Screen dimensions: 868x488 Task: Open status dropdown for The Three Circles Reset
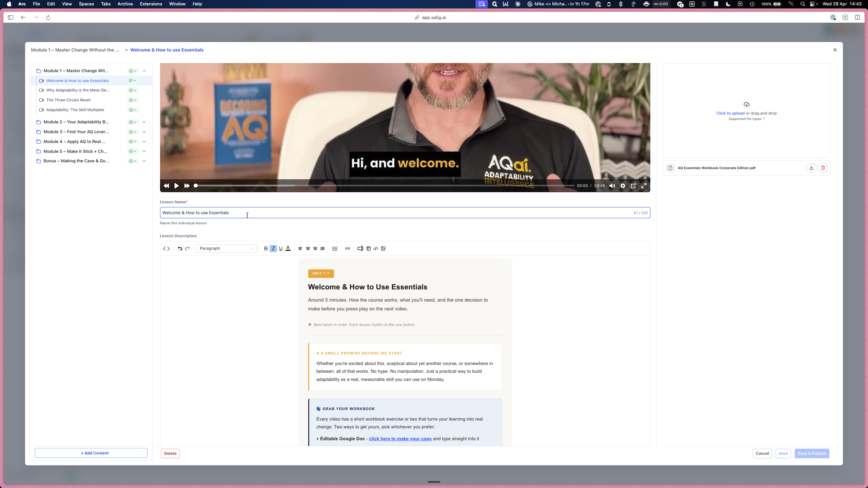133,100
